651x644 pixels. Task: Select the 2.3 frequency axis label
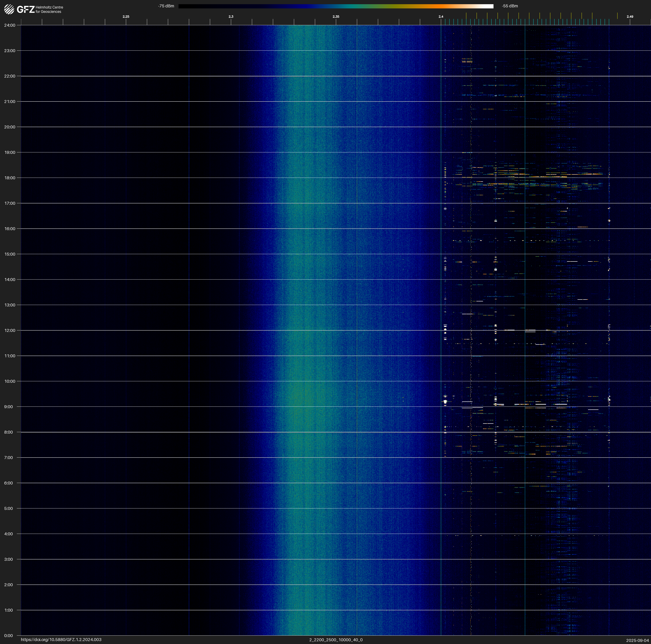coord(231,17)
